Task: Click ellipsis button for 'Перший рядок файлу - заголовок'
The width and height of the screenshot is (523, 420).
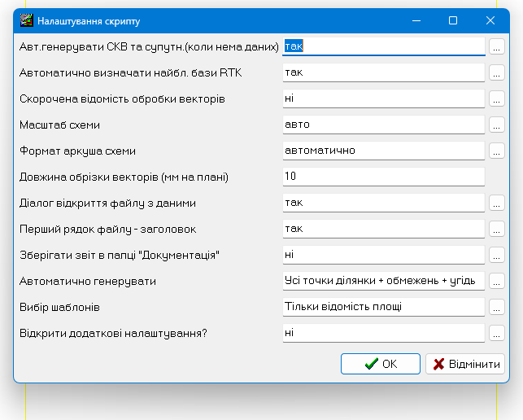Action: [497, 229]
